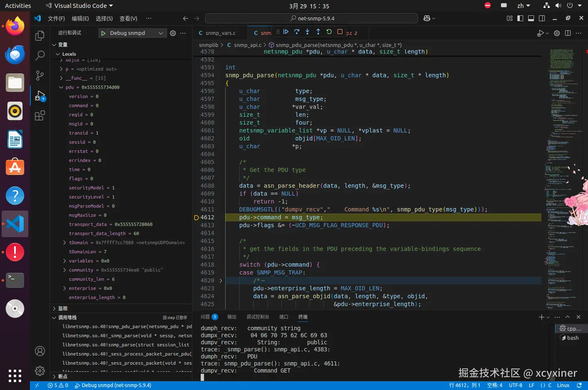The image size is (588, 390).
Task: Open launch.json via debug gear icon
Action: [173, 33]
